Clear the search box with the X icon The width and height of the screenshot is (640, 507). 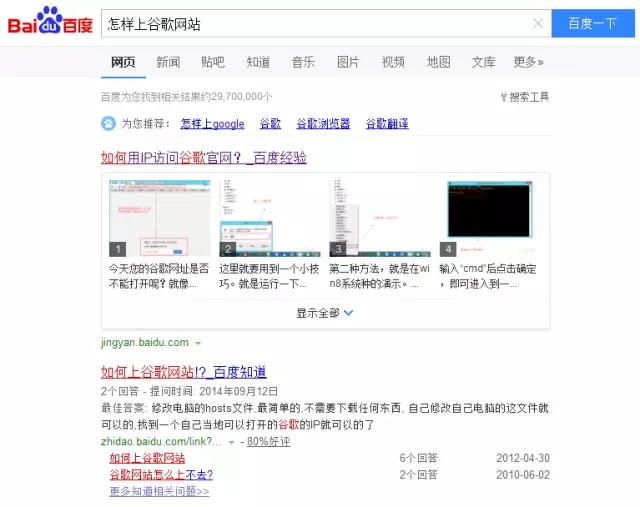click(538, 24)
